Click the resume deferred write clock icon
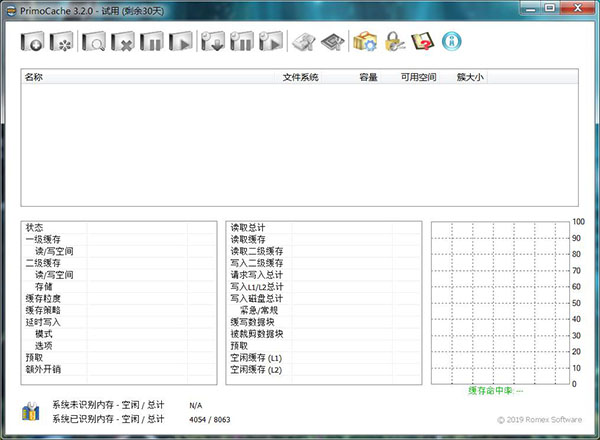Viewport: 600px width, 440px height. tap(271, 41)
